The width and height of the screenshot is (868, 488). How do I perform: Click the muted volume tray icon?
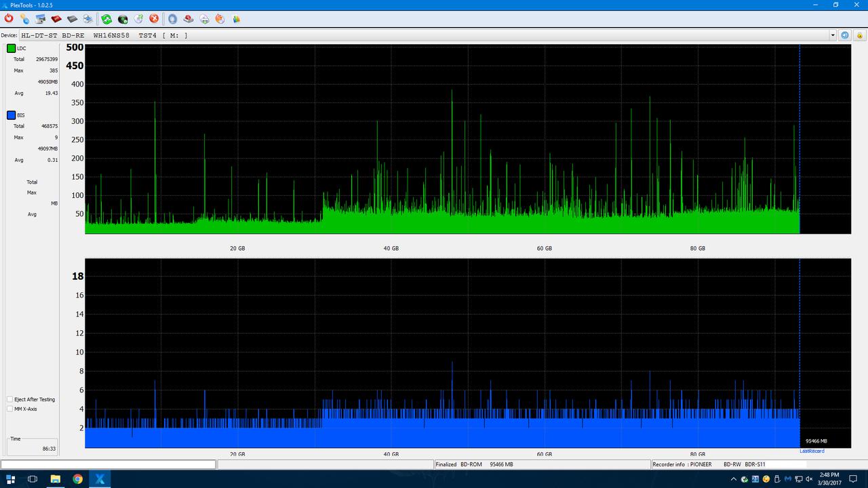coord(810,479)
